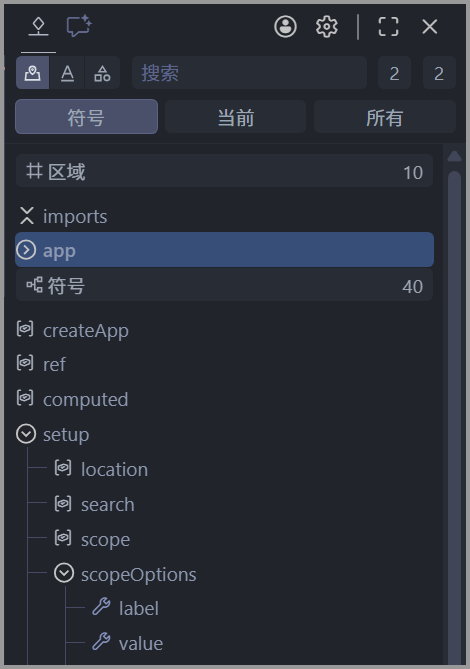Click the wrench icon beside label

(x=102, y=607)
